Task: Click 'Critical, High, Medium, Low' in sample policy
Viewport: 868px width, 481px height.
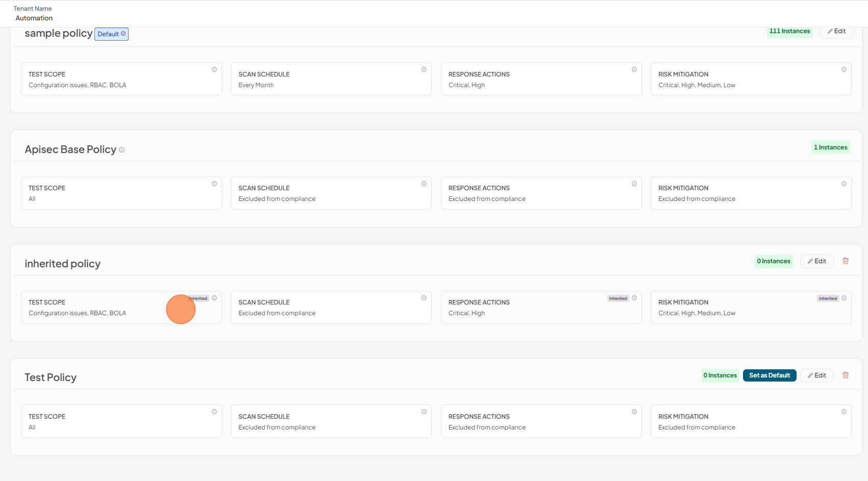Action: 697,85
